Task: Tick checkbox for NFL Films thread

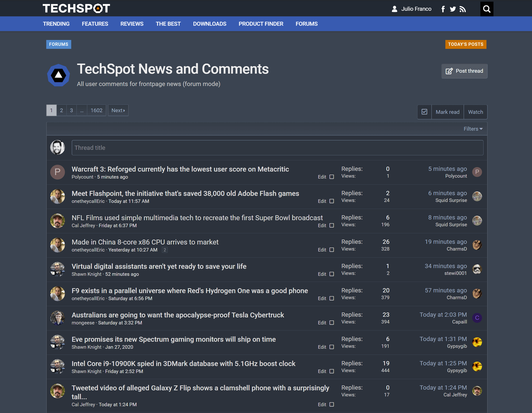Action: 332,226
